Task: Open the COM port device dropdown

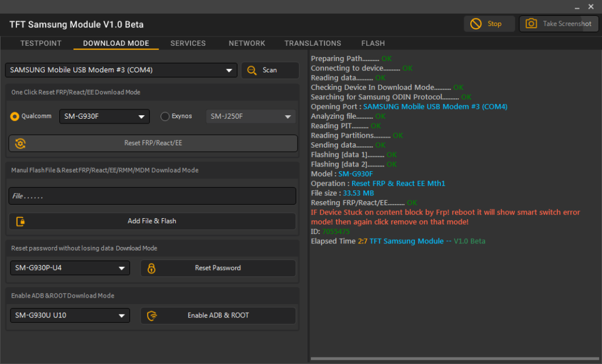Action: tap(121, 70)
